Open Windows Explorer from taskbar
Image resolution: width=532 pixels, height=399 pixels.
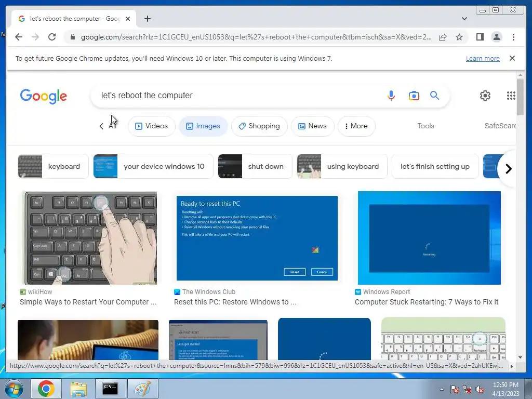click(78, 389)
